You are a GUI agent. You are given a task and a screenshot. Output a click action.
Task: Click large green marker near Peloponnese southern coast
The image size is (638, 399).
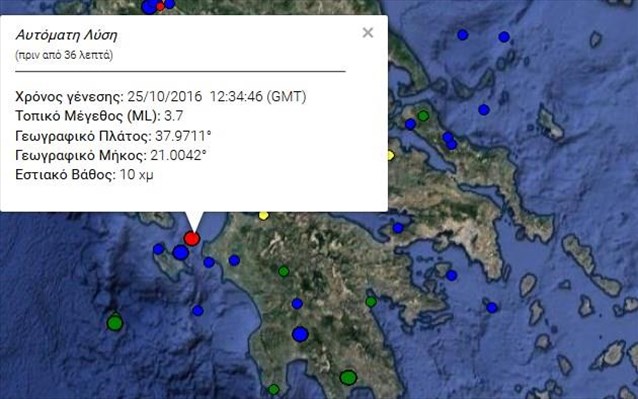point(348,377)
